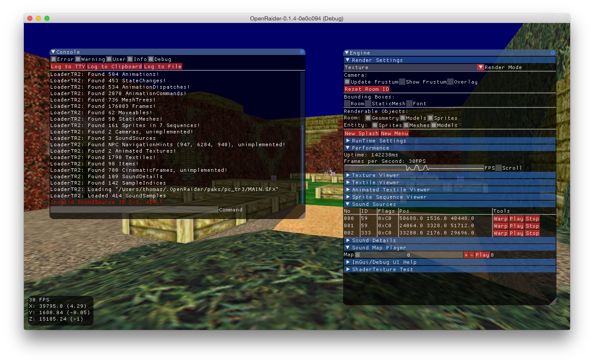
Task: Open the Render Mode dropdown arrow
Action: click(x=480, y=67)
